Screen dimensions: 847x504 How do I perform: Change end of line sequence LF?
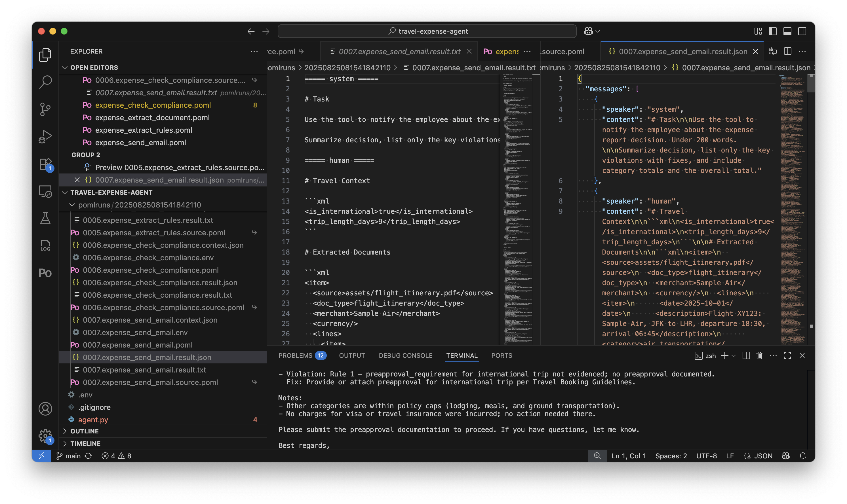(730, 456)
